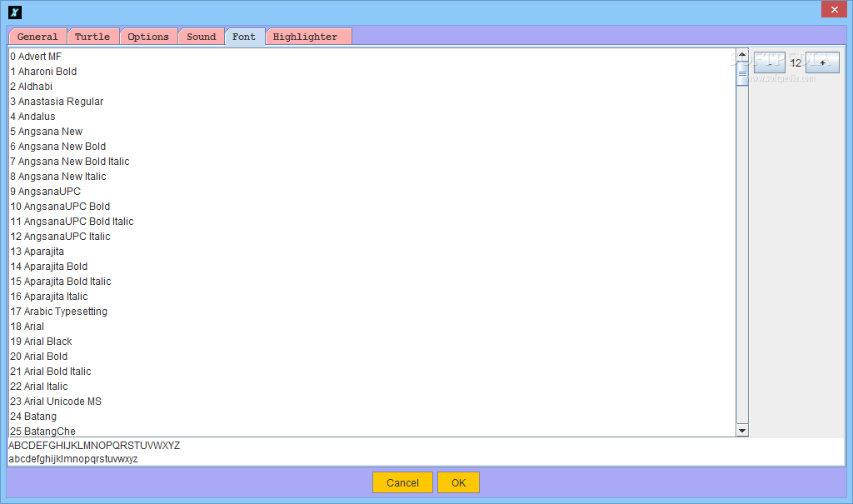
Task: Open the Turtle tab
Action: 92,37
